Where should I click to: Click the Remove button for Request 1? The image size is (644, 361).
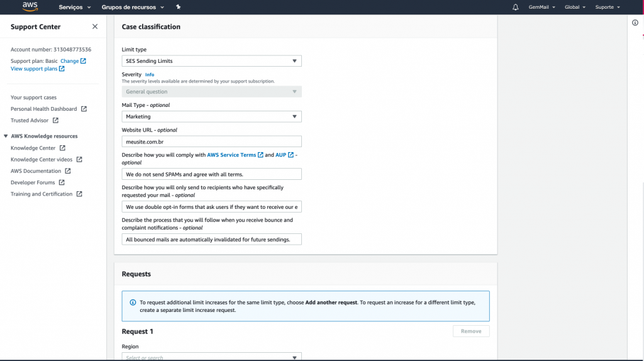click(x=471, y=331)
